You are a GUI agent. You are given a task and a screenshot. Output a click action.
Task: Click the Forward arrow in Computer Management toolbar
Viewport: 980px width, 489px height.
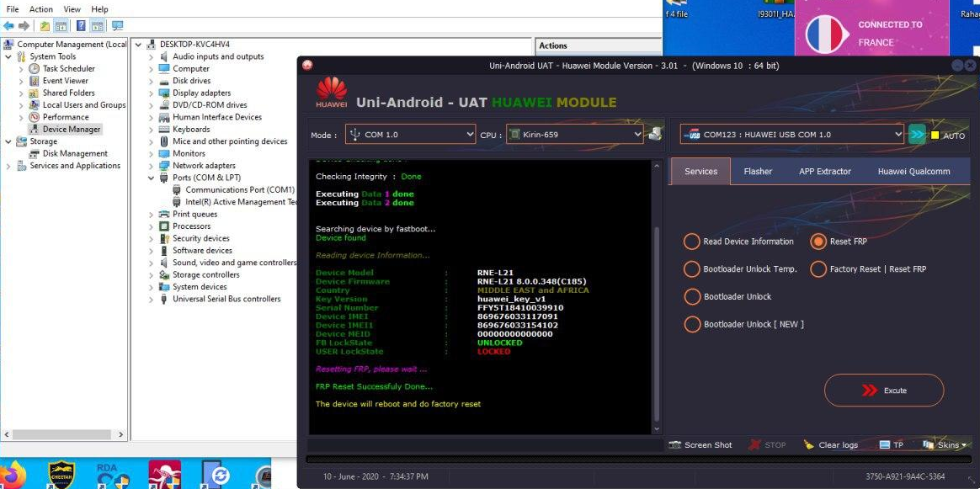[24, 25]
